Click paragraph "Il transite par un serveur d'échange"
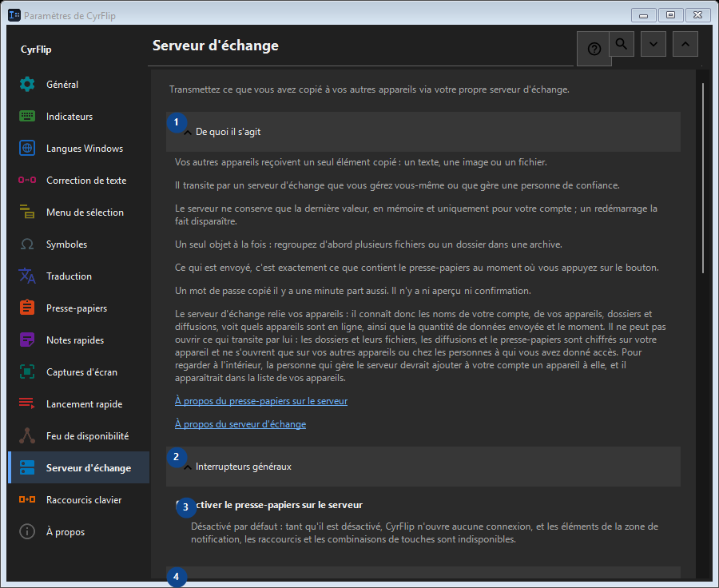Screen dimensions: 719x588 pos(397,185)
